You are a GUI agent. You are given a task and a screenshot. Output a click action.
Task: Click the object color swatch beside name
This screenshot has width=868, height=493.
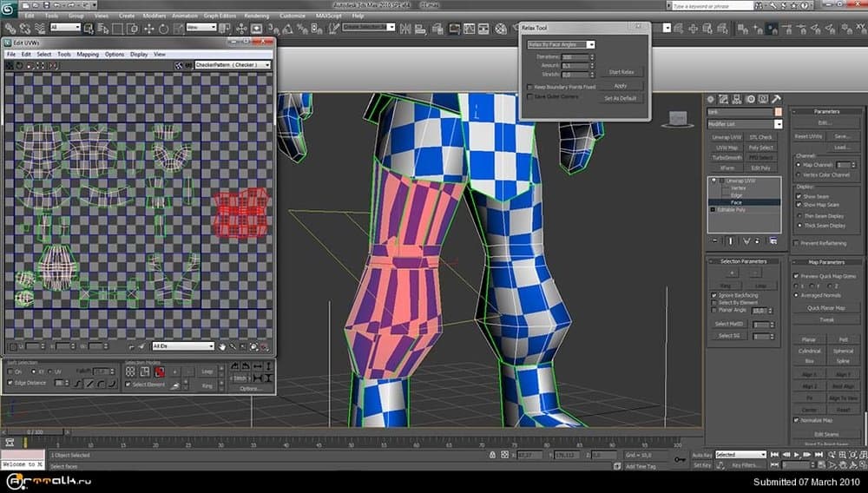(779, 112)
